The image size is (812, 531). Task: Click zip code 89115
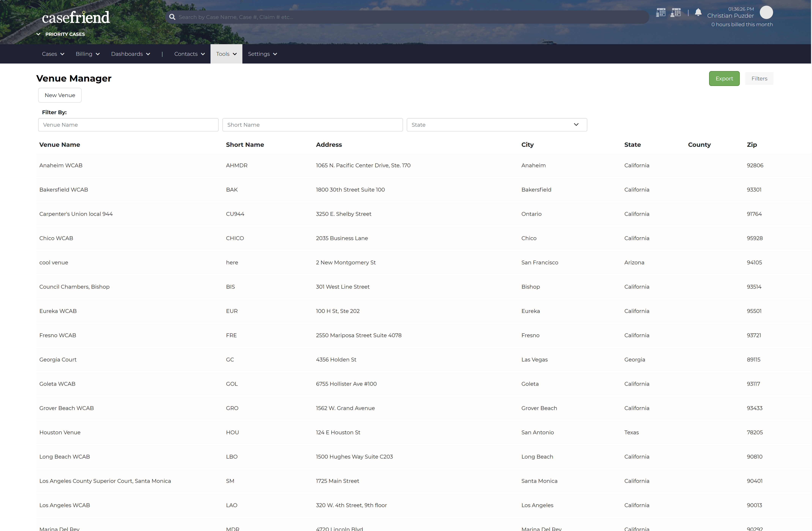754,360
